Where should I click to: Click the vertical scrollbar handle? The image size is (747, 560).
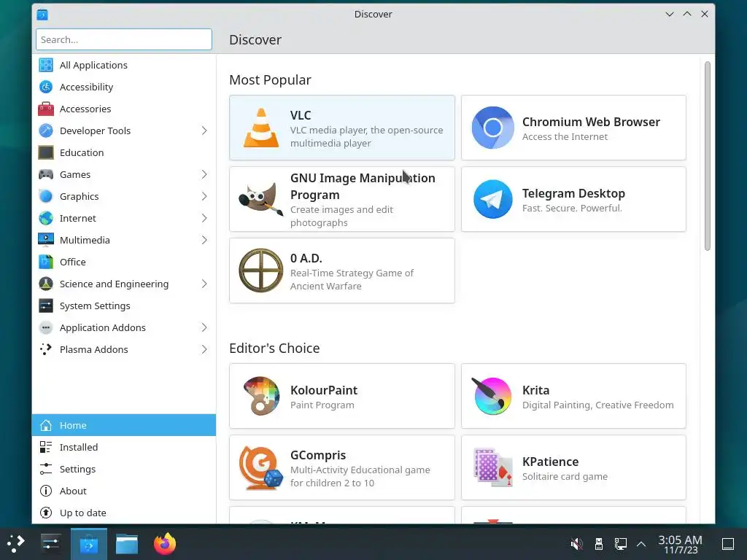(x=708, y=156)
